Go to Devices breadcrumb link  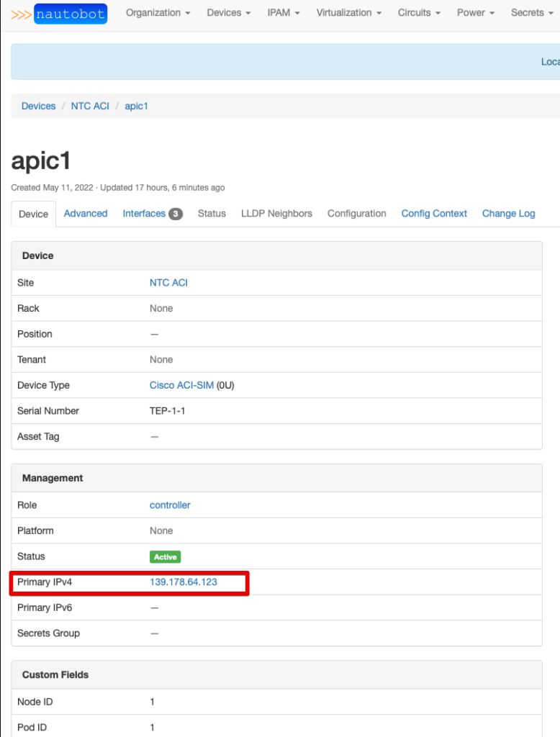pos(39,107)
